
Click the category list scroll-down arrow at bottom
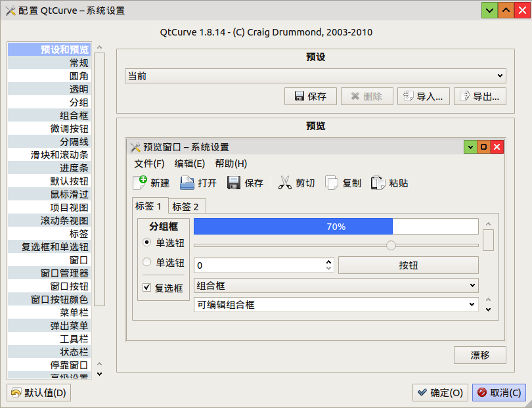(x=99, y=374)
